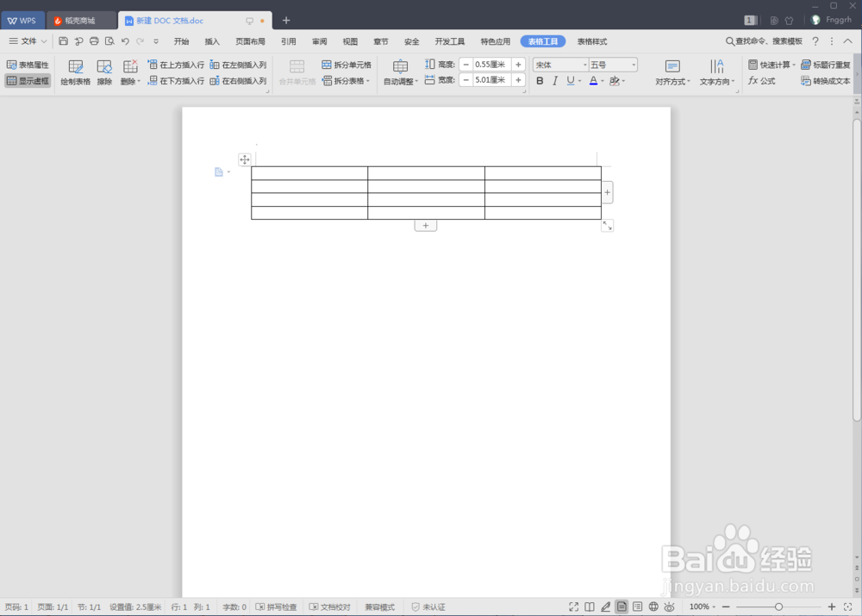Open the 文件 file menu dropdown

pos(28,41)
